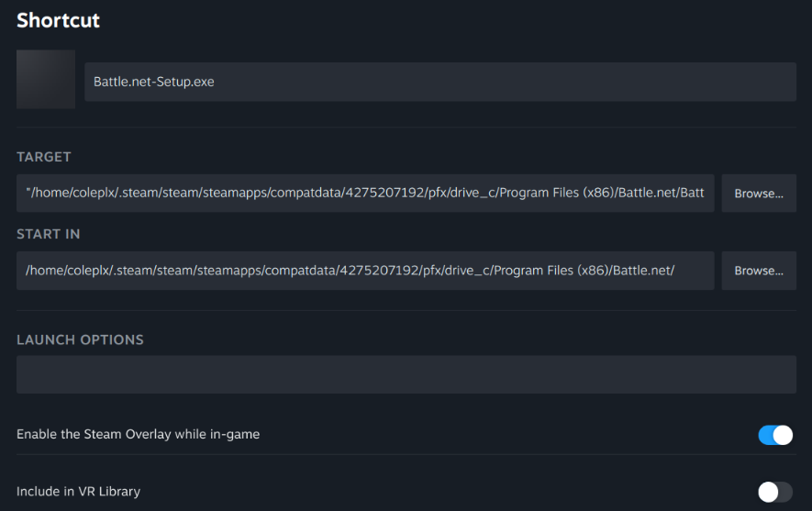This screenshot has height=511, width=812.
Task: Click the START IN section label
Action: (48, 234)
